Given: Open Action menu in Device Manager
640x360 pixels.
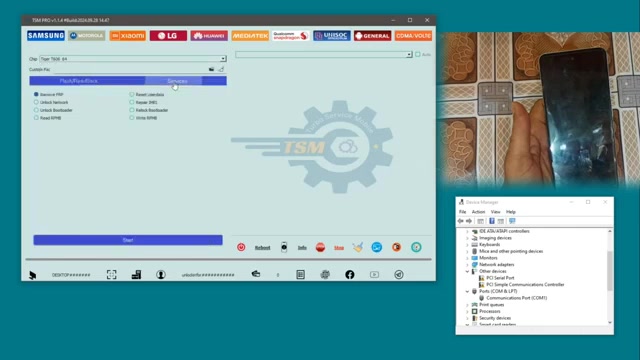Looking at the screenshot, I should tap(478, 212).
